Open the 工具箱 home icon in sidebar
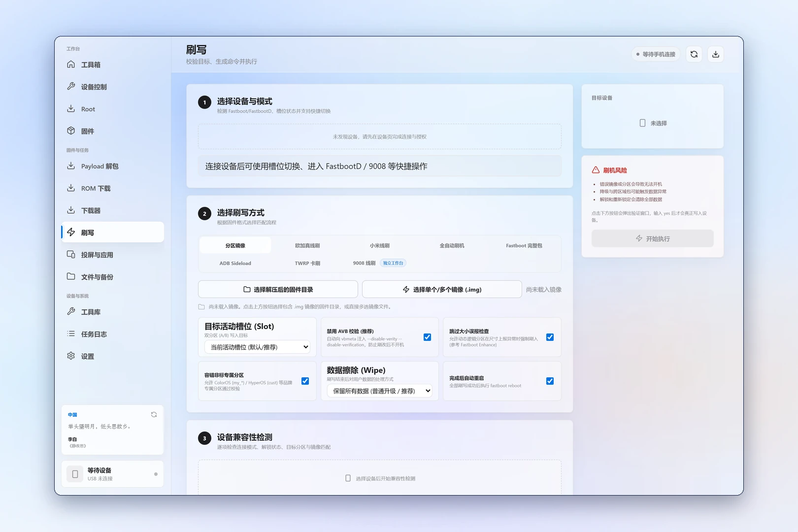This screenshot has height=532, width=798. [x=71, y=64]
